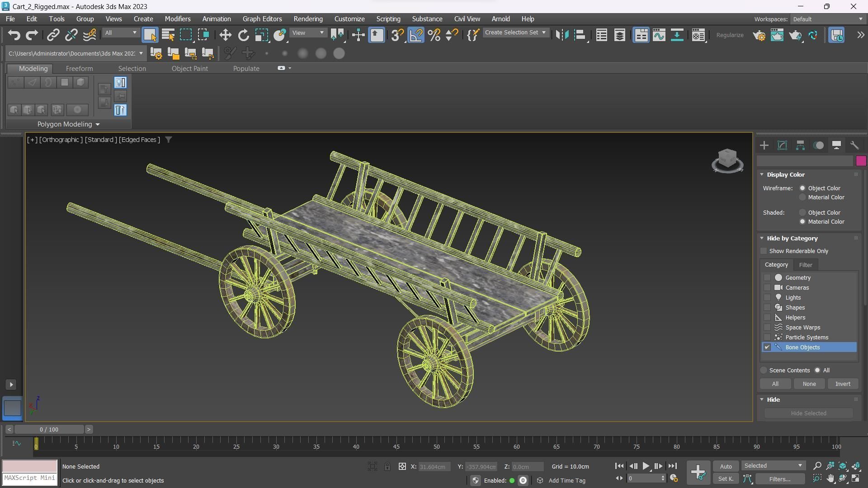Open the Select by Name tool
Screen dimensions: 868x488
(168, 35)
